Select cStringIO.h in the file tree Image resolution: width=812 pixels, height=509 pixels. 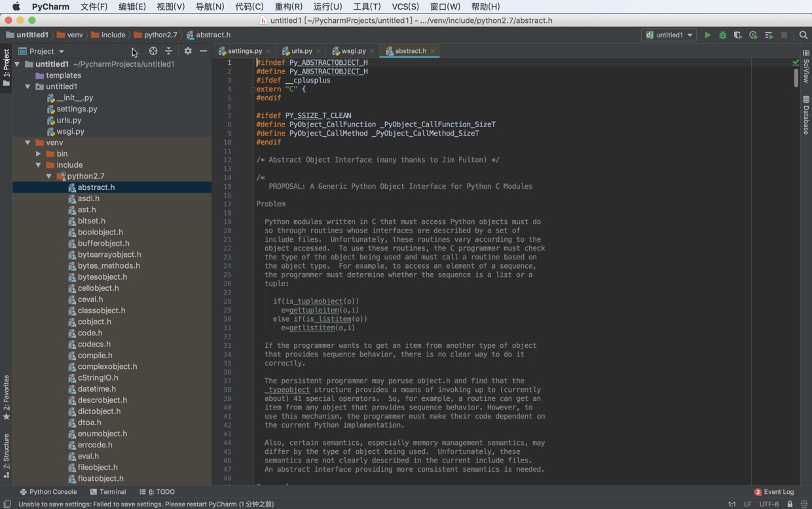98,378
